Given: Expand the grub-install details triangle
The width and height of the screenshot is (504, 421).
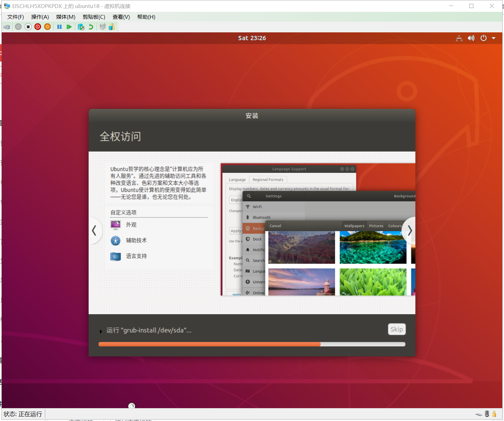Looking at the screenshot, I should point(101,331).
